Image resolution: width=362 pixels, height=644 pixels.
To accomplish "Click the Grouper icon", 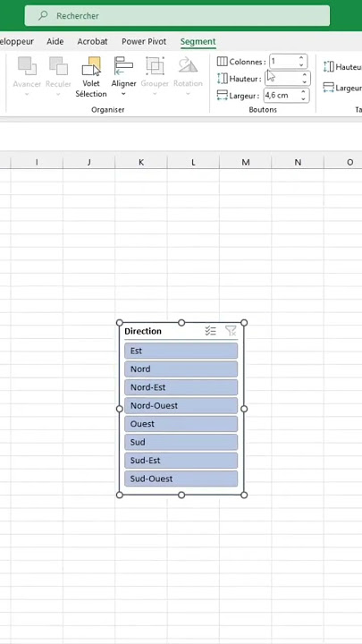I will [x=155, y=65].
